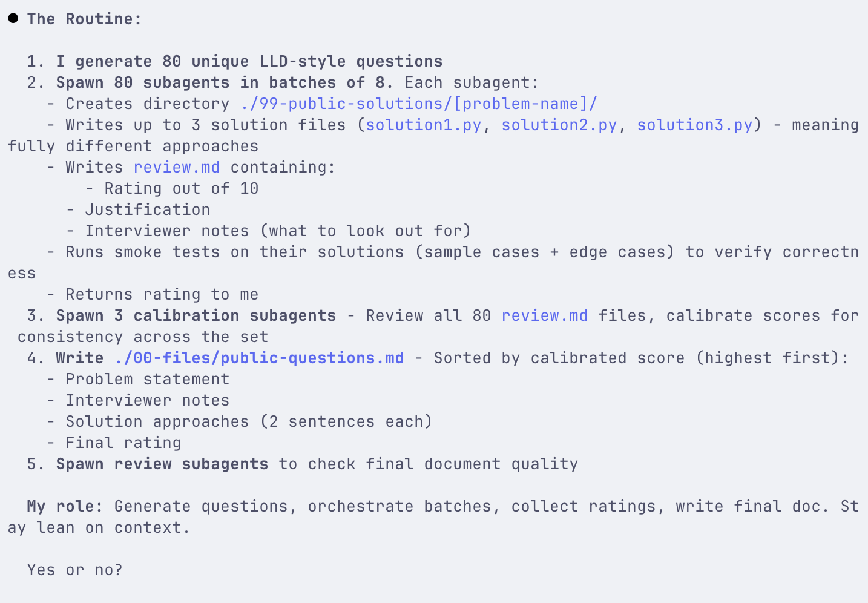Click the "Justification" bullet line

click(147, 209)
